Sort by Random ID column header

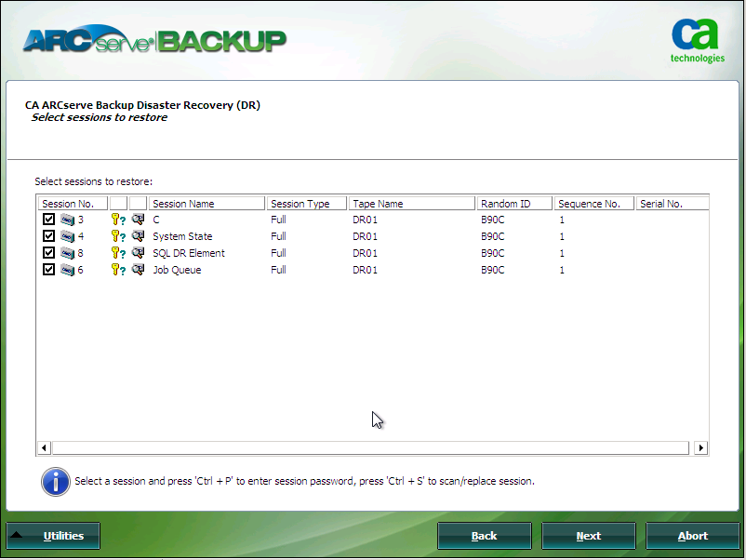click(x=514, y=204)
